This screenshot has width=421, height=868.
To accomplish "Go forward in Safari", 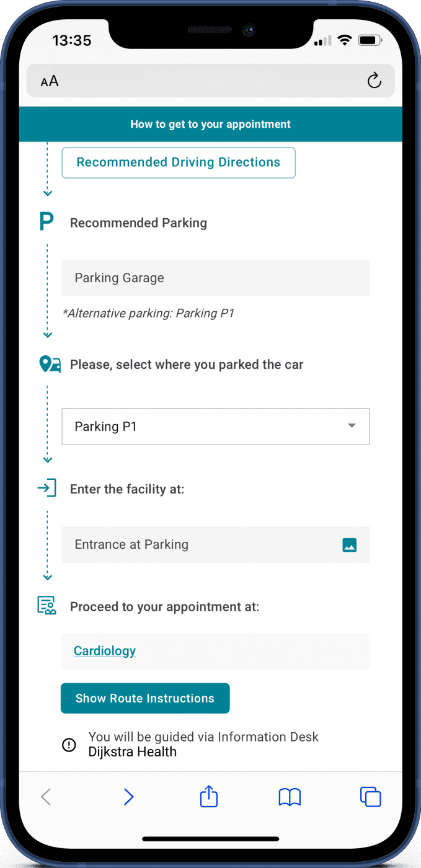I will click(128, 797).
